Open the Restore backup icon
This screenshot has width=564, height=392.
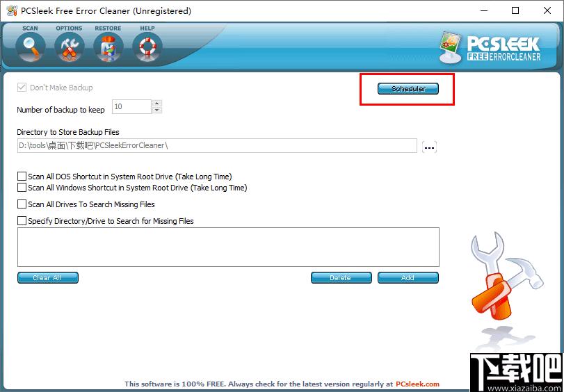coord(108,47)
